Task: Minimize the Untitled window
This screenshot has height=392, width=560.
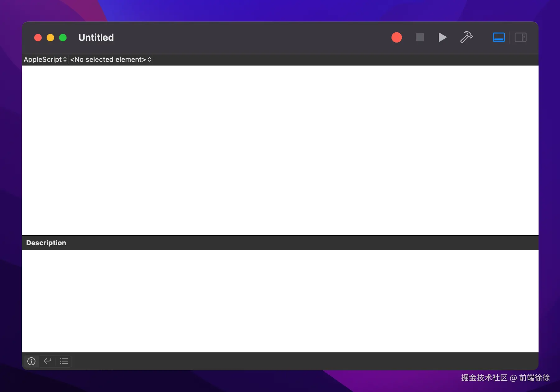Action: (x=50, y=38)
